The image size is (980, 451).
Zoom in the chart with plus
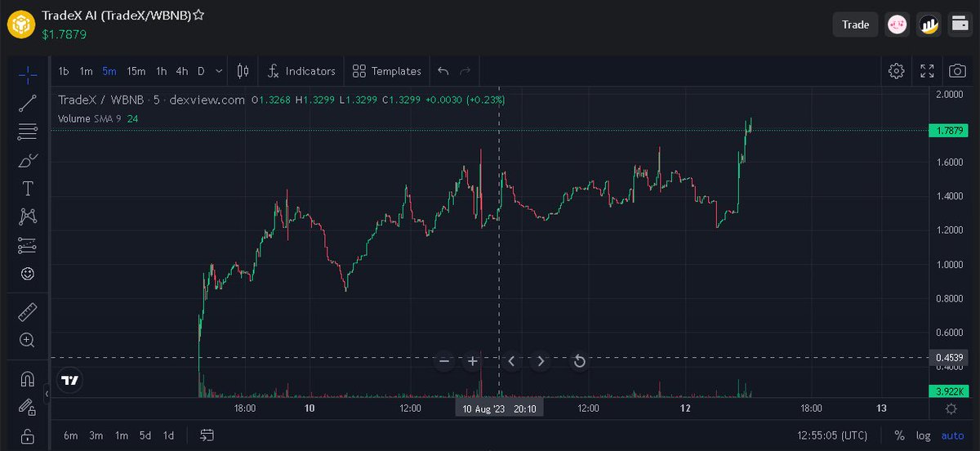472,360
